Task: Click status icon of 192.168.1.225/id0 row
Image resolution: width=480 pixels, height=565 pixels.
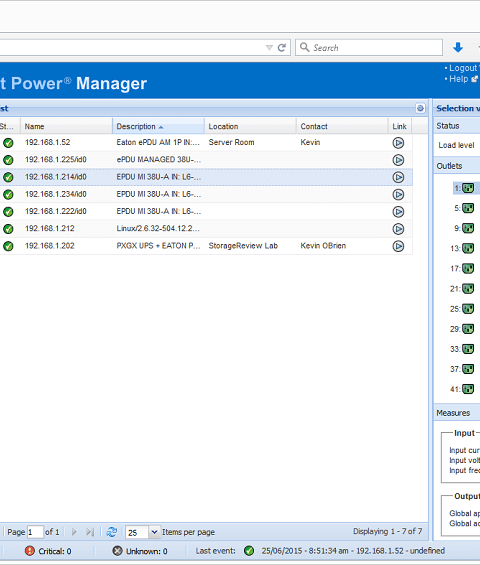Action: pyautogui.click(x=8, y=160)
